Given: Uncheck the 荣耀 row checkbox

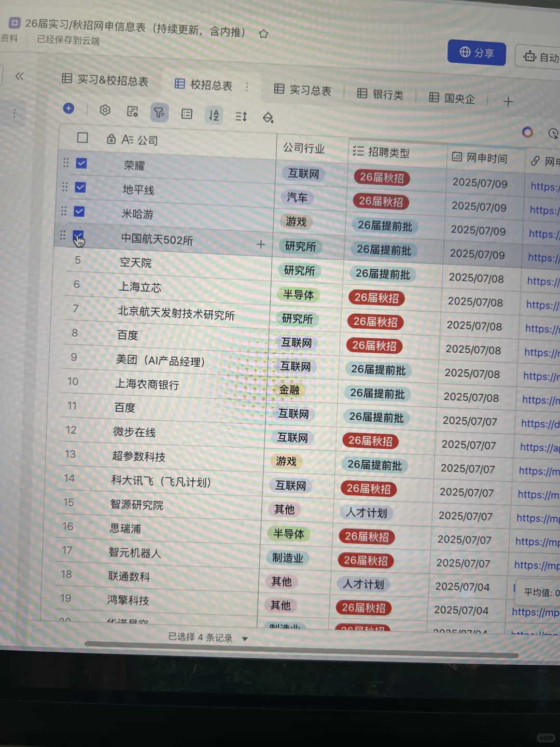Looking at the screenshot, I should [x=81, y=163].
